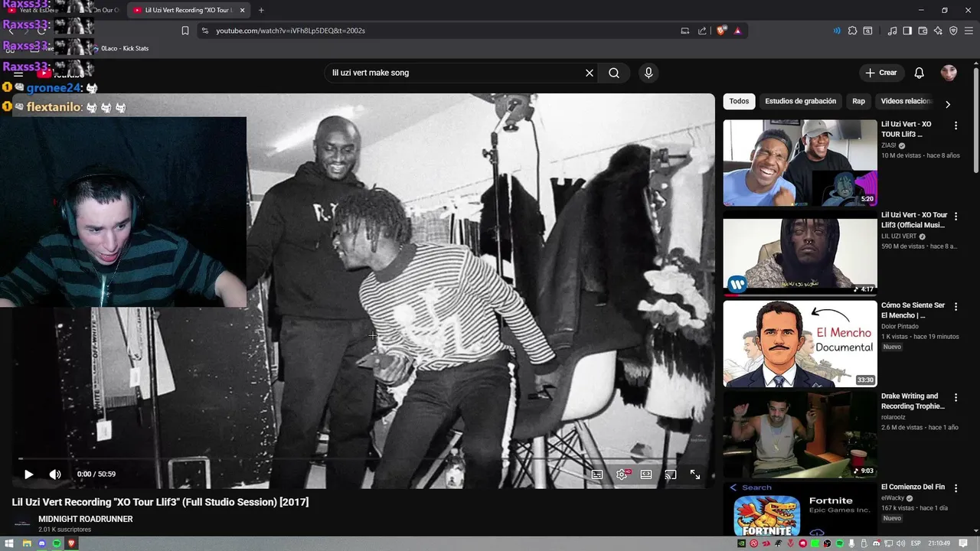The height and width of the screenshot is (551, 980).
Task: Open options for Drake video
Action: click(955, 398)
